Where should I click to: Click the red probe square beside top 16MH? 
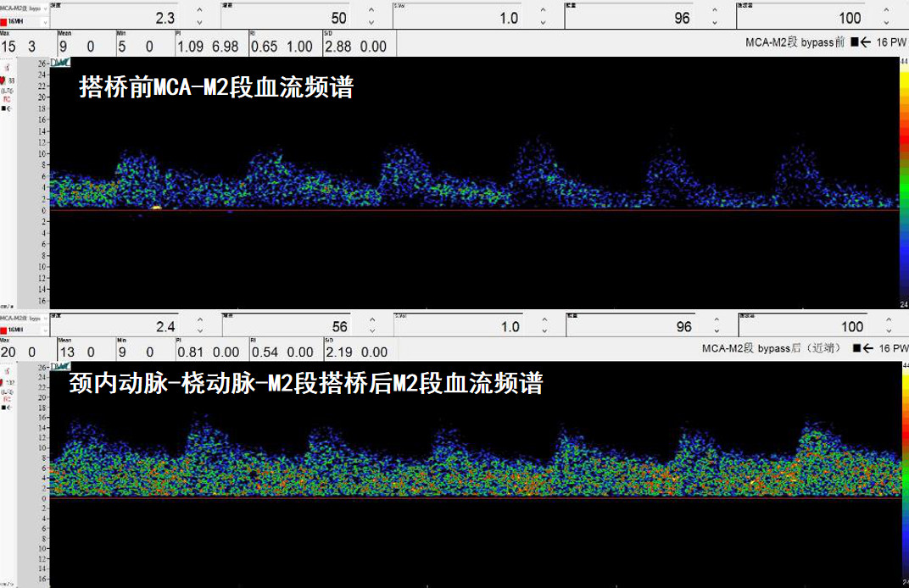tap(3, 22)
